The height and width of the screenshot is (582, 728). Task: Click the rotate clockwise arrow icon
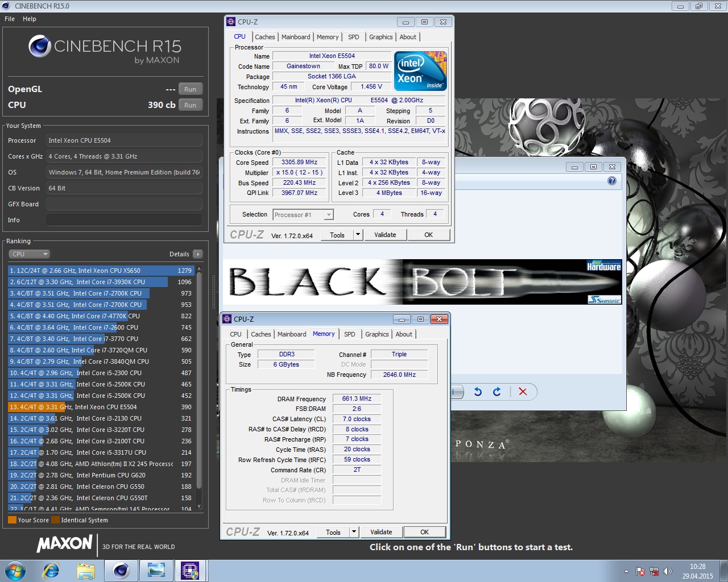coord(497,392)
